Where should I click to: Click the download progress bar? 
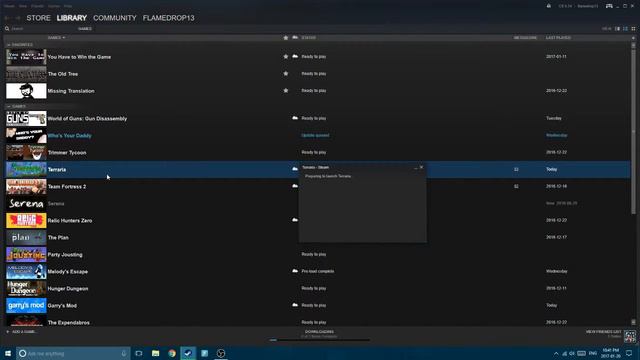[x=320, y=340]
